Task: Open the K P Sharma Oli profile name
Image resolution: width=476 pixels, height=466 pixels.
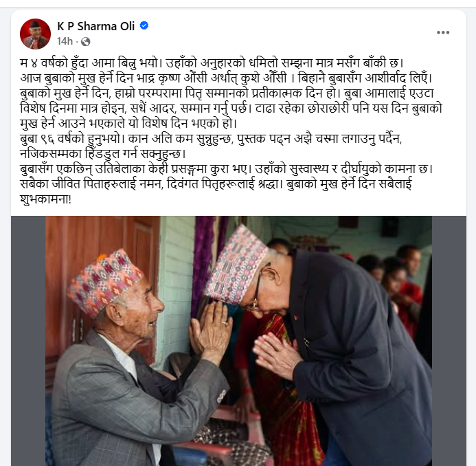Action: tap(96, 26)
